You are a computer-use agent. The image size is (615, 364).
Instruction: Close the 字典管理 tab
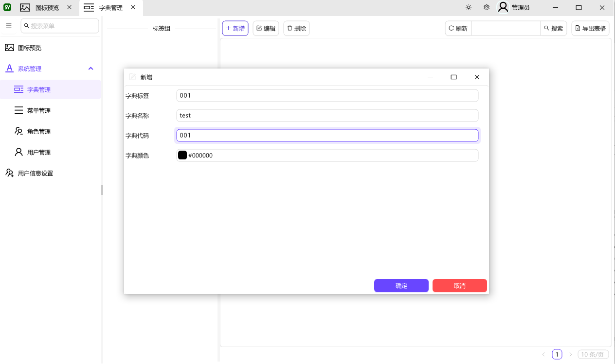(x=133, y=7)
